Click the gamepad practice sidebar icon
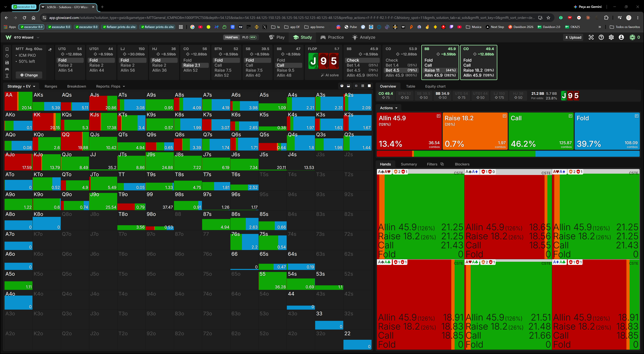This screenshot has width=644, height=354. [x=7, y=69]
